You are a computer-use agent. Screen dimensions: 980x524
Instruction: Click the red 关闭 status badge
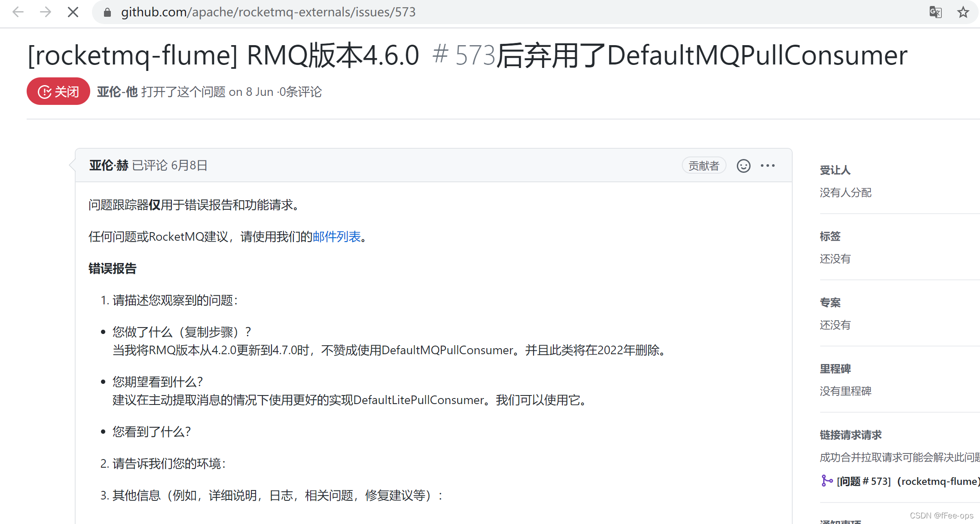pyautogui.click(x=58, y=92)
